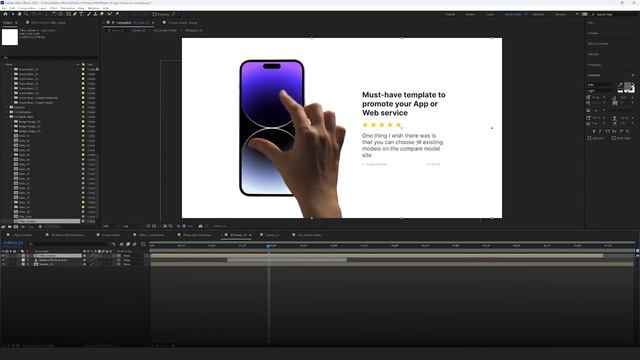Image resolution: width=640 pixels, height=360 pixels.
Task: Open the Character panel options menu
Action: click(633, 75)
